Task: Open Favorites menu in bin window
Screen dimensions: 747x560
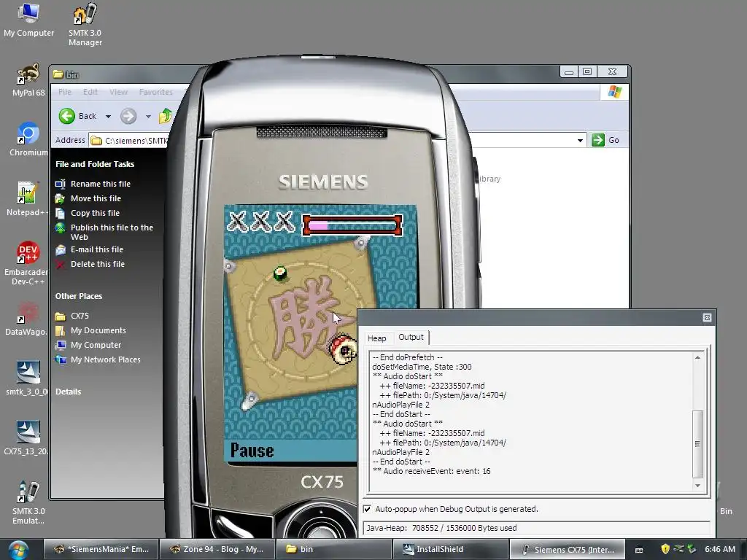Action: click(156, 92)
